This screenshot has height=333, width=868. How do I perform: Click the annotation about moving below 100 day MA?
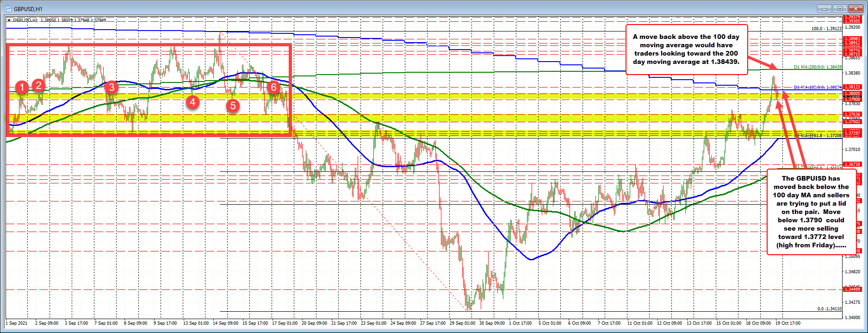(x=811, y=212)
